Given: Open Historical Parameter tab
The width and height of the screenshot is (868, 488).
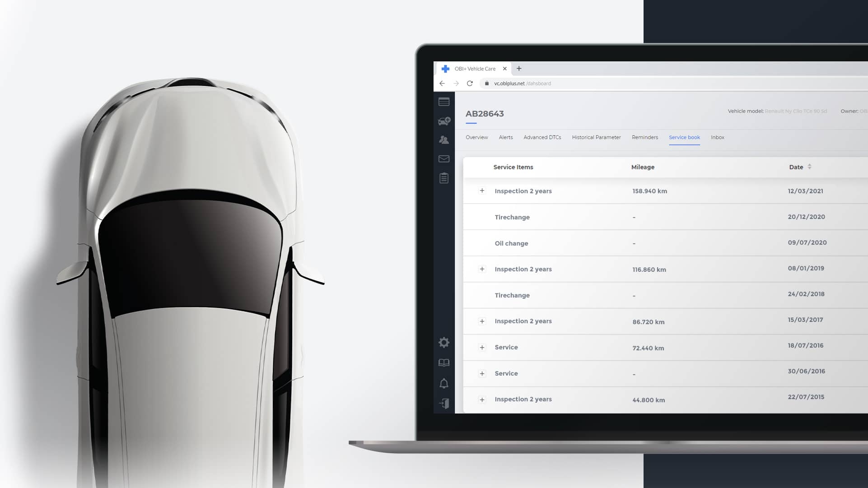Looking at the screenshot, I should point(596,137).
